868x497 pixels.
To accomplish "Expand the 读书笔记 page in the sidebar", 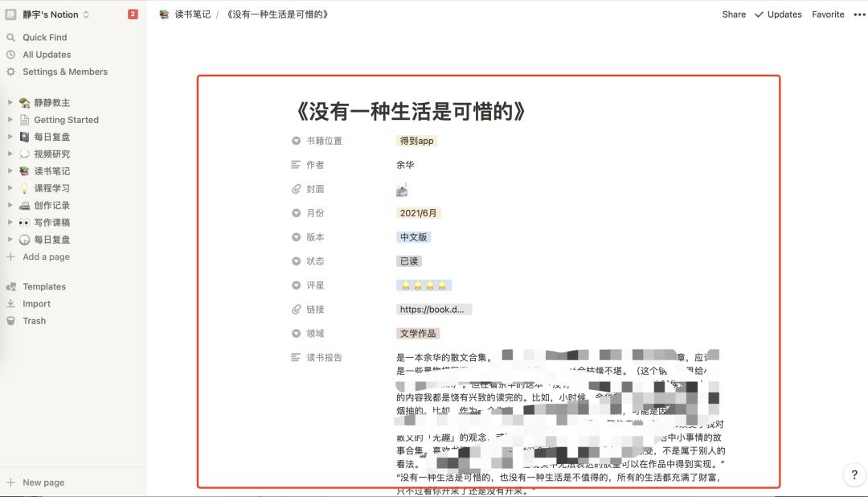I will click(x=9, y=170).
